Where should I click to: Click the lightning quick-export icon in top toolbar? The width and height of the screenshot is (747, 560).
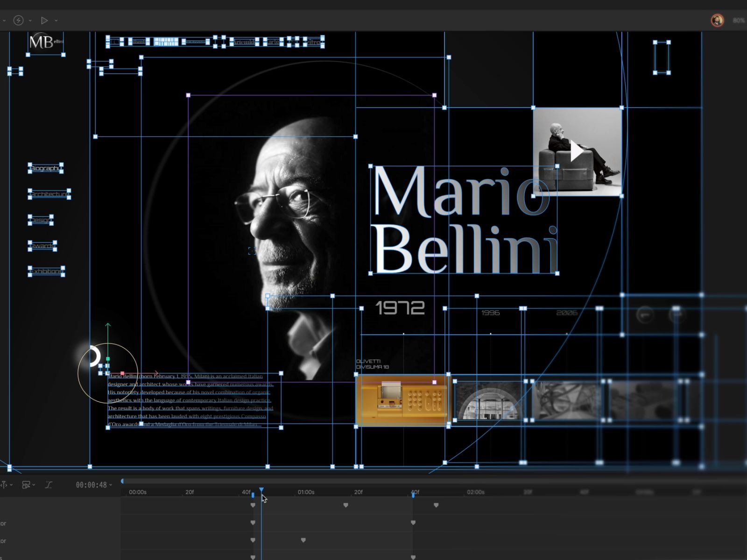[18, 20]
